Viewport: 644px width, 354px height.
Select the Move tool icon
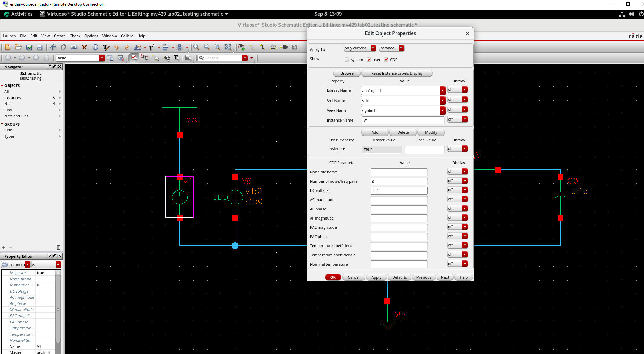tap(53, 47)
